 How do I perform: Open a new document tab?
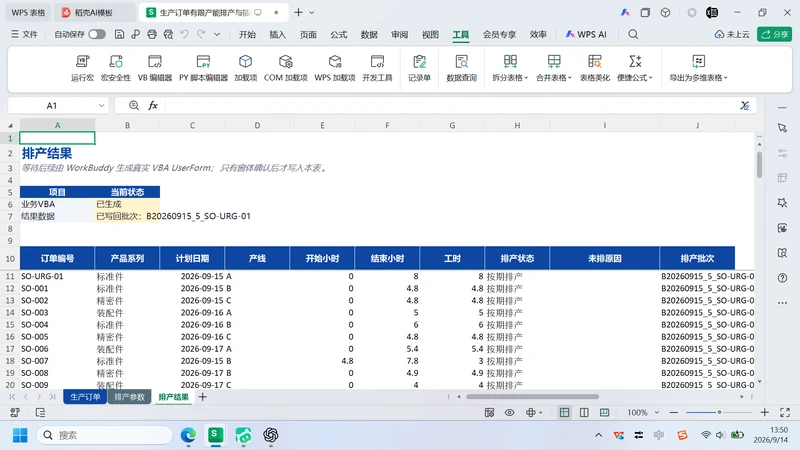pyautogui.click(x=298, y=12)
